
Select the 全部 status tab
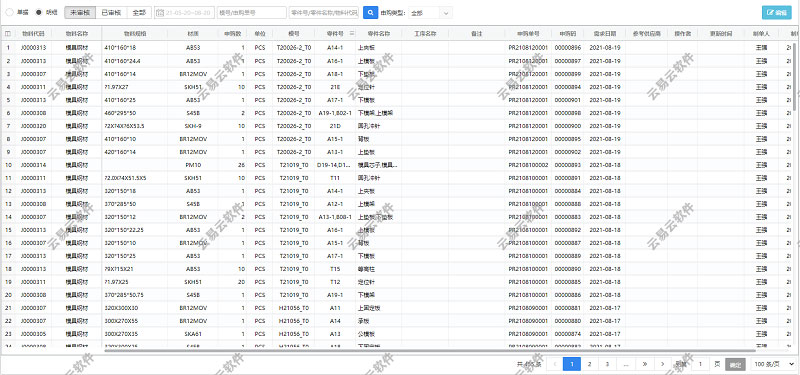[x=139, y=13]
